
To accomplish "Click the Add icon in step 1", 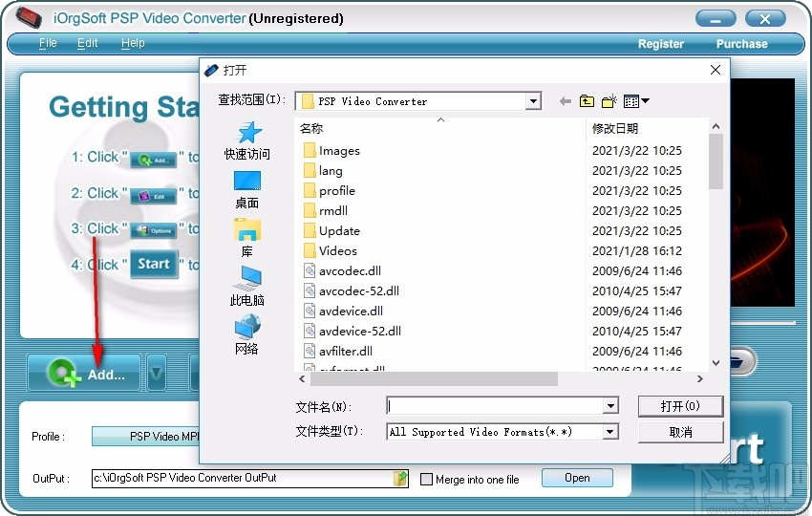I will click(x=153, y=161).
